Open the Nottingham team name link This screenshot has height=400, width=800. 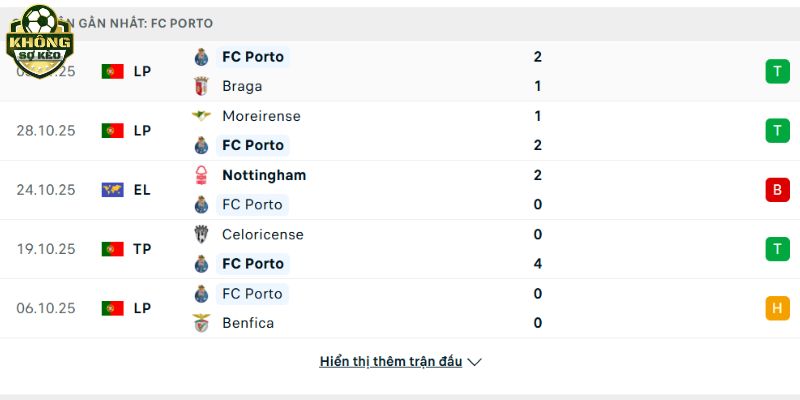tap(264, 175)
